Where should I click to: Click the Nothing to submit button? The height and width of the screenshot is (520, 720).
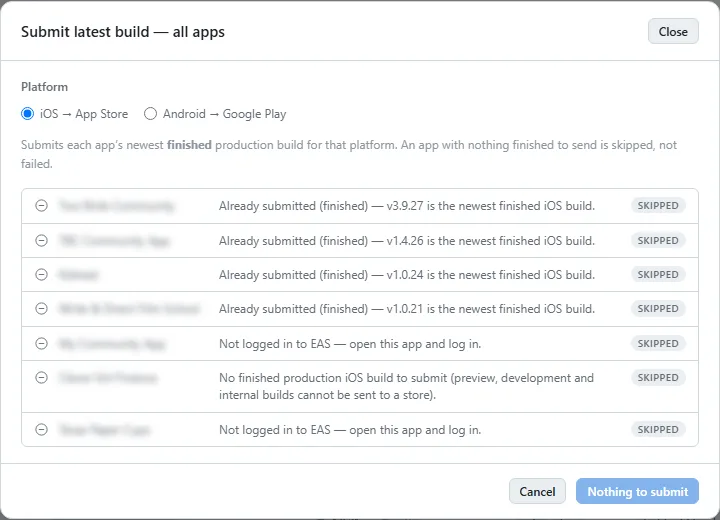click(x=637, y=491)
